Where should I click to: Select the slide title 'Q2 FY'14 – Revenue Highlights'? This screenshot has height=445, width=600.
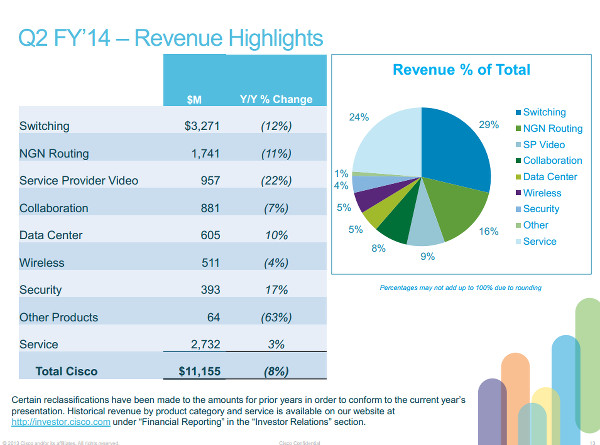[x=171, y=38]
